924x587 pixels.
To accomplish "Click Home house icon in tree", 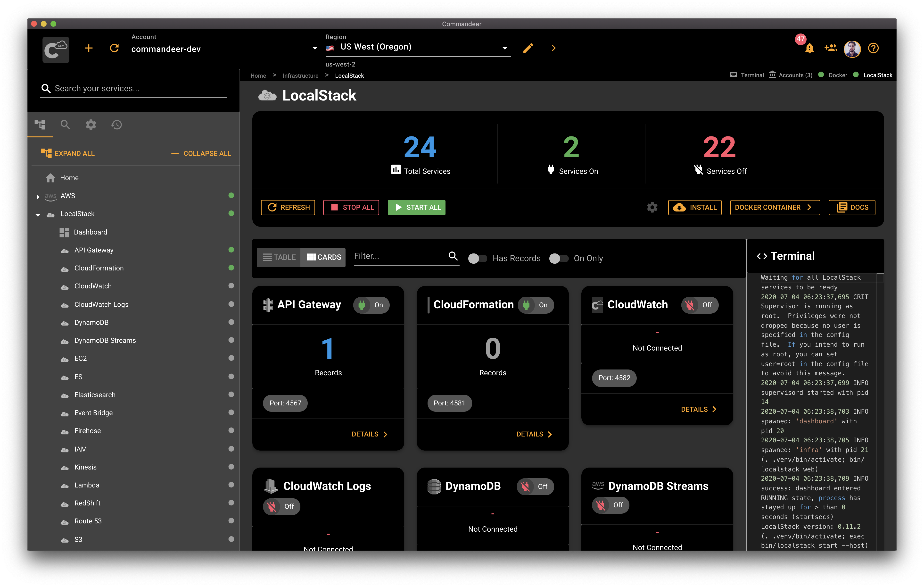I will coord(50,178).
